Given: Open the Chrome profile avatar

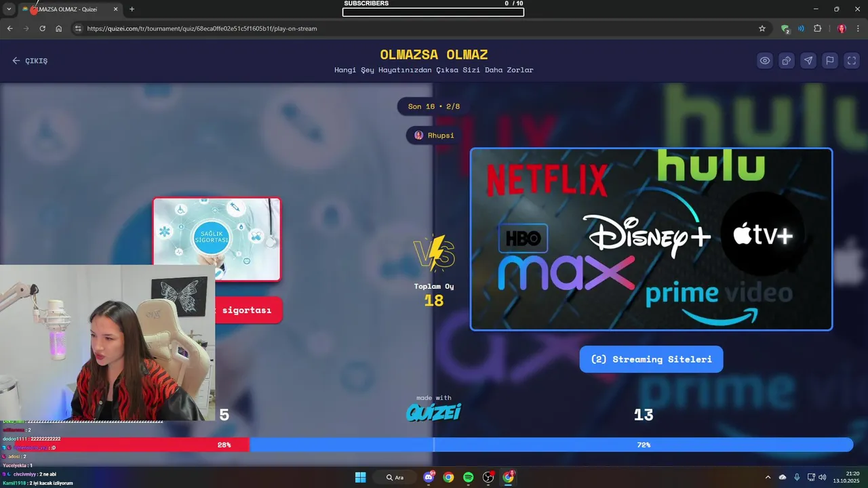Looking at the screenshot, I should point(842,28).
